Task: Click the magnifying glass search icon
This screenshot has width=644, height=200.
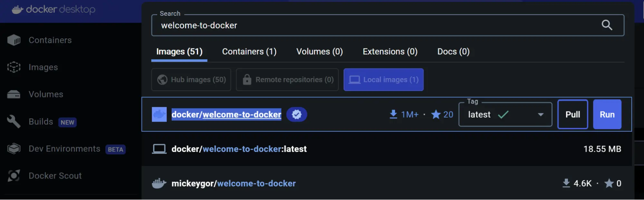Action: 607,25
